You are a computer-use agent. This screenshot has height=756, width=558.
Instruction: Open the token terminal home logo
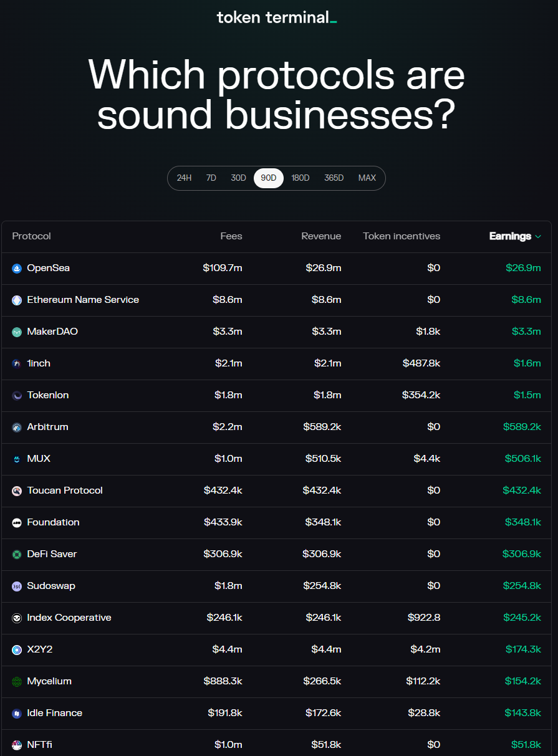point(277,17)
